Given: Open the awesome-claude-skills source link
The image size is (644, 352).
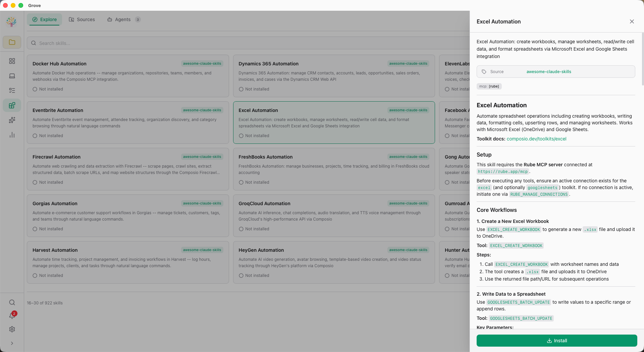Looking at the screenshot, I should (x=549, y=72).
